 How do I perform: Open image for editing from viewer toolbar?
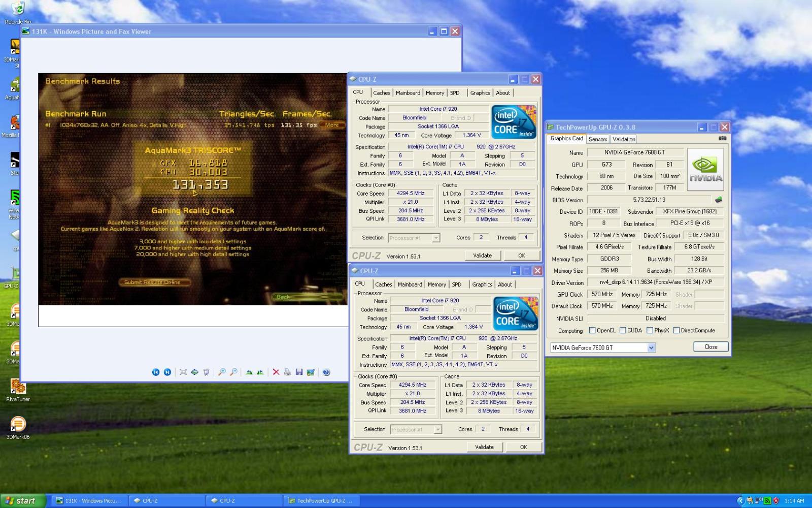pos(311,372)
